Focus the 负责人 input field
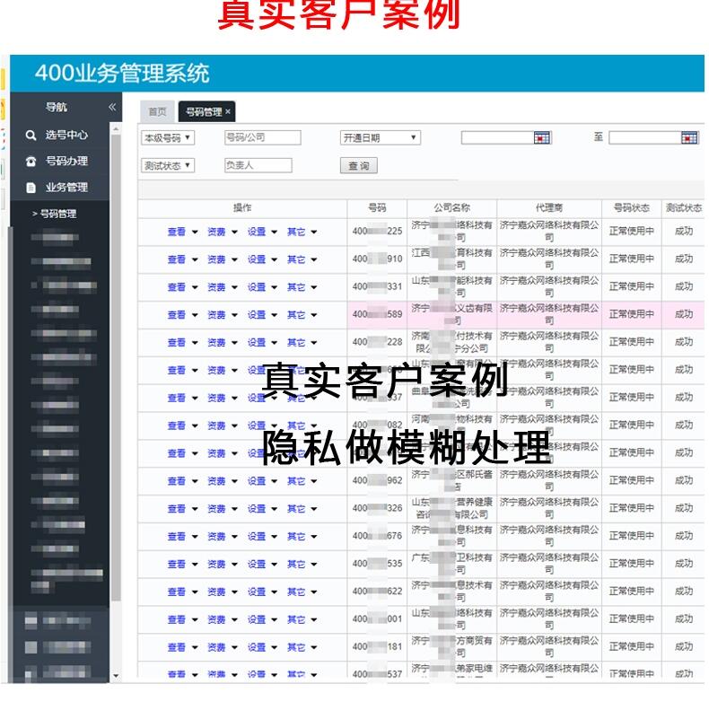The height and width of the screenshot is (728, 709). (x=258, y=166)
